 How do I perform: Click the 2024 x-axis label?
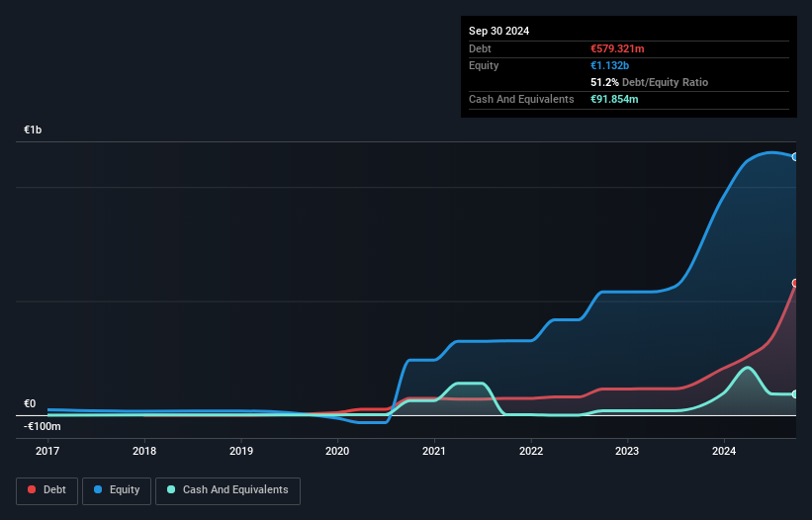click(x=724, y=451)
